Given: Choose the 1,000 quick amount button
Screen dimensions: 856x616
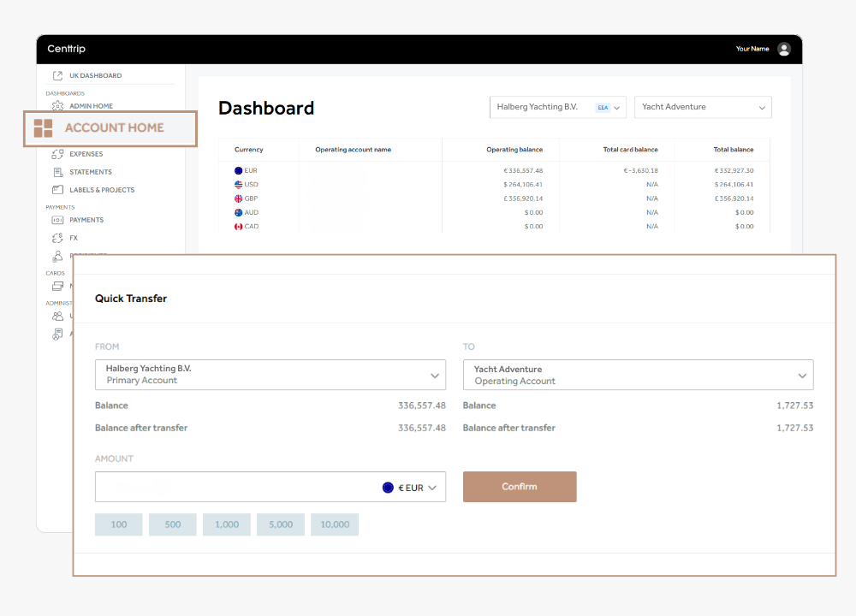Looking at the screenshot, I should [227, 524].
